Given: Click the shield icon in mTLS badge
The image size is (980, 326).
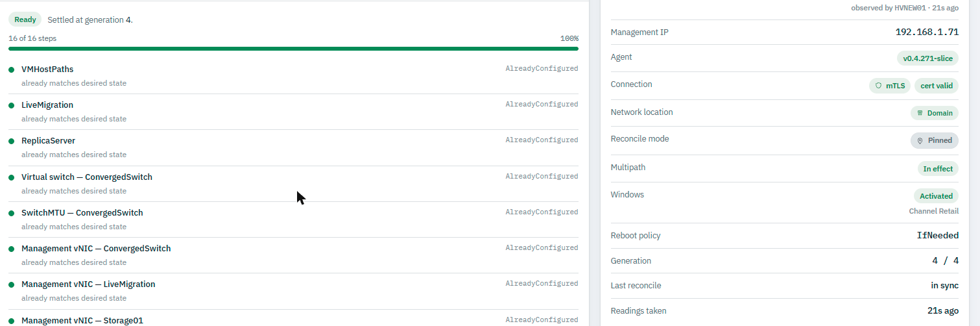Looking at the screenshot, I should click(879, 86).
